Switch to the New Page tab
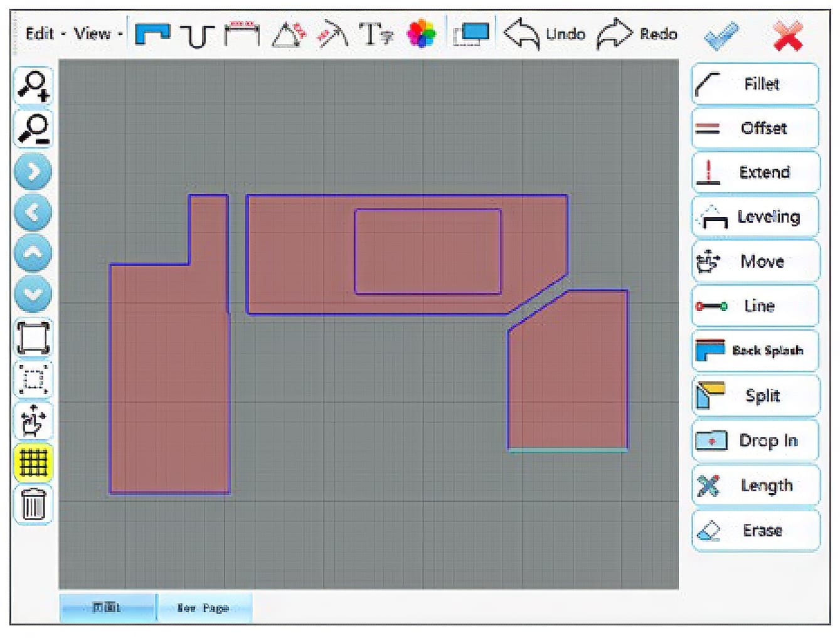Screen dimensions: 840x638 (x=203, y=608)
